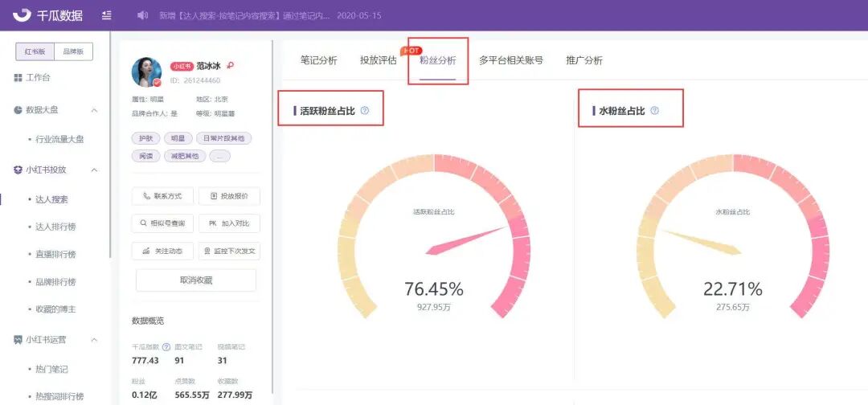Viewport: 868px width, 405px height.
Task: Click the 明星 tag pill
Action: pyautogui.click(x=178, y=138)
